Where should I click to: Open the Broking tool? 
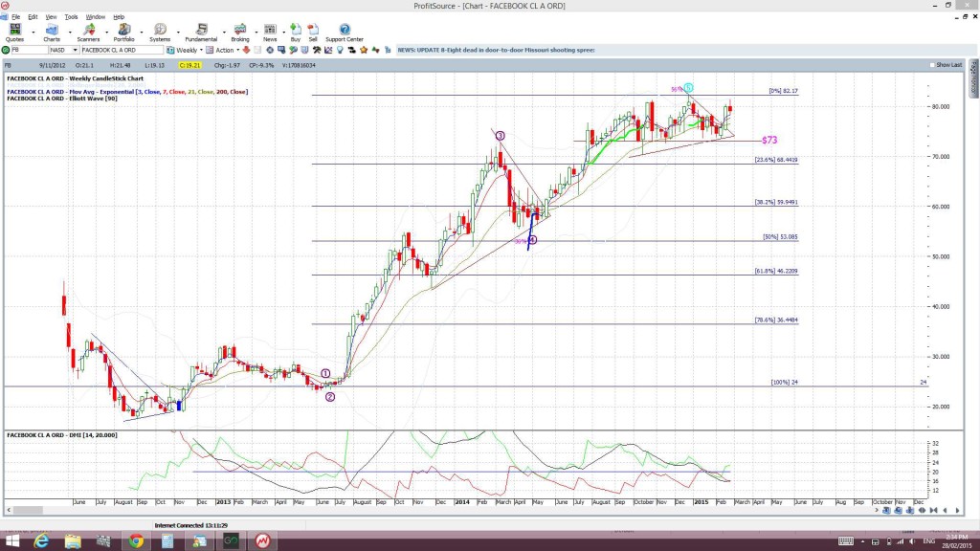coord(240,33)
